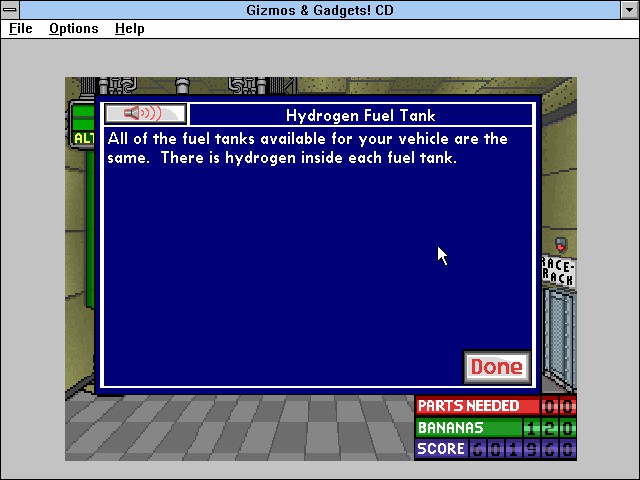Click the Done button
Viewport: 640px width, 480px height.
[x=497, y=367]
